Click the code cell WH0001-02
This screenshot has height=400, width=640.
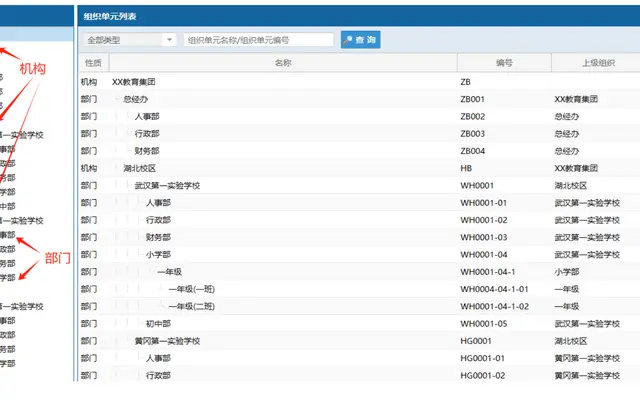pyautogui.click(x=484, y=220)
